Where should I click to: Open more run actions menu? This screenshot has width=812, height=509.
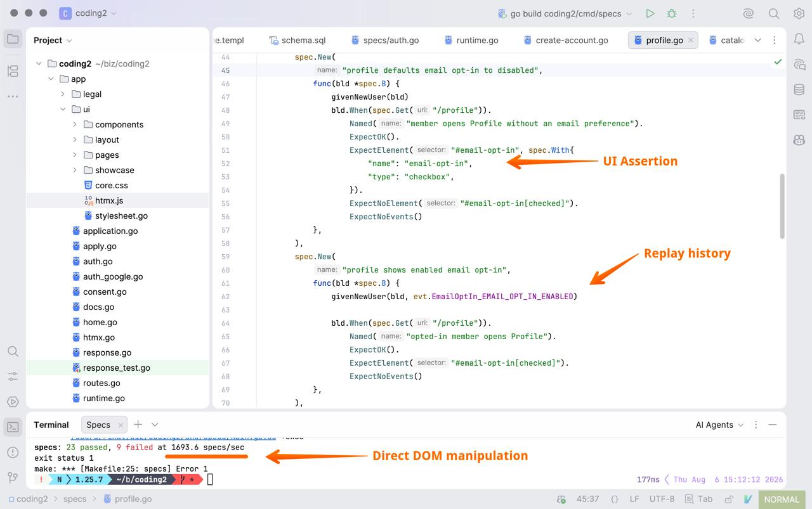[x=693, y=13]
